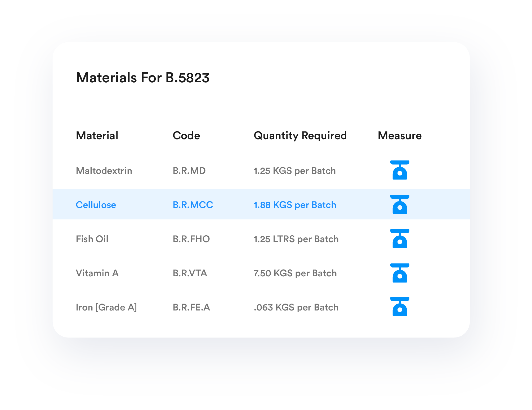Click the Iron [Grade A] material name
The height and width of the screenshot is (410, 532).
pos(106,307)
